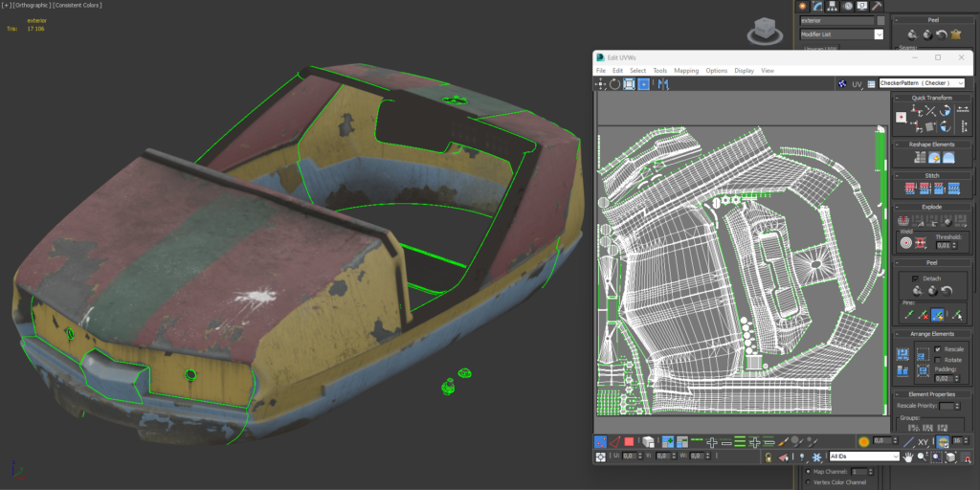Toggle the Detach checkbox in Peel
This screenshot has height=490, width=980.
pos(915,278)
